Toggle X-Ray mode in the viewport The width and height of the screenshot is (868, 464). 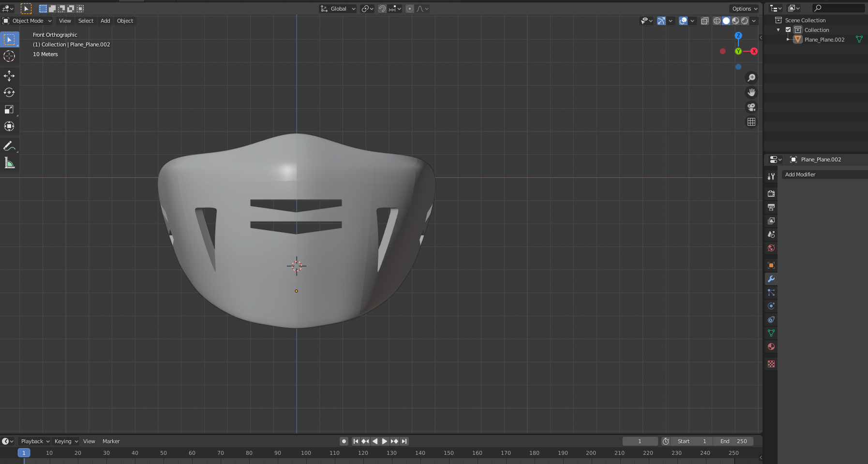point(705,21)
